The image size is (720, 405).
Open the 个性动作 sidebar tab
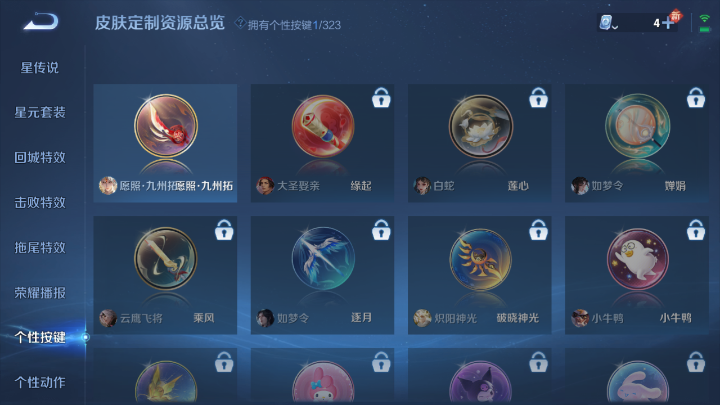pyautogui.click(x=39, y=382)
